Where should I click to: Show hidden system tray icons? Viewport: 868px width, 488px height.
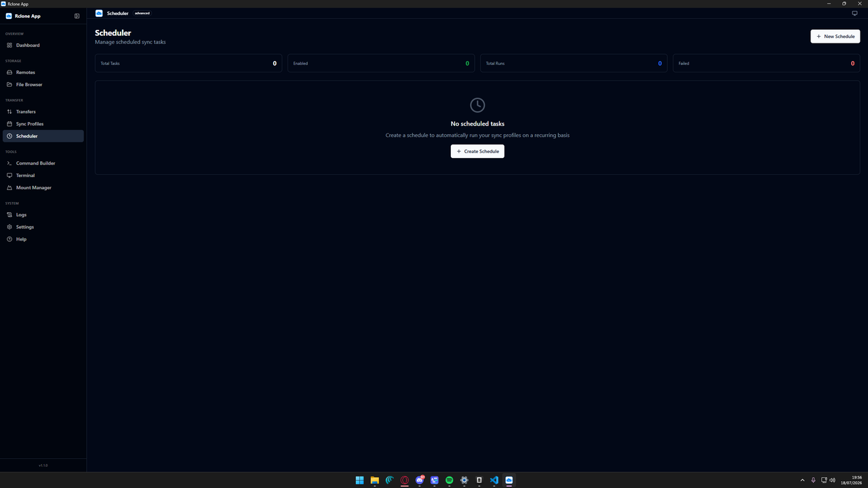[802, 480]
